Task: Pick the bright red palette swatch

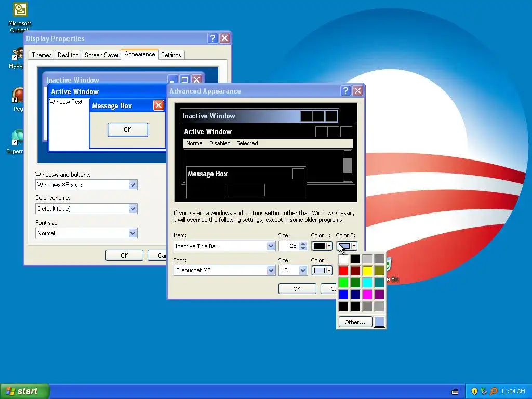Action: 343,271
